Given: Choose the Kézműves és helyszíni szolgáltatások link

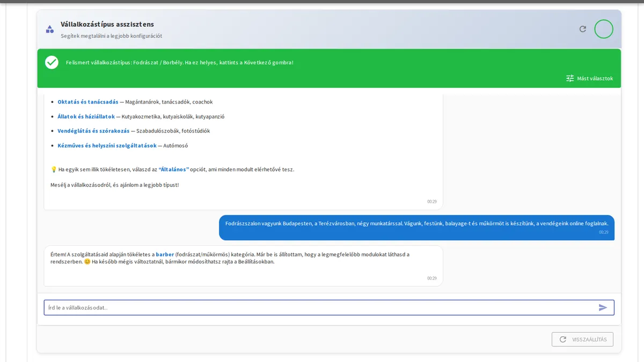Looking at the screenshot, I should pyautogui.click(x=107, y=145).
